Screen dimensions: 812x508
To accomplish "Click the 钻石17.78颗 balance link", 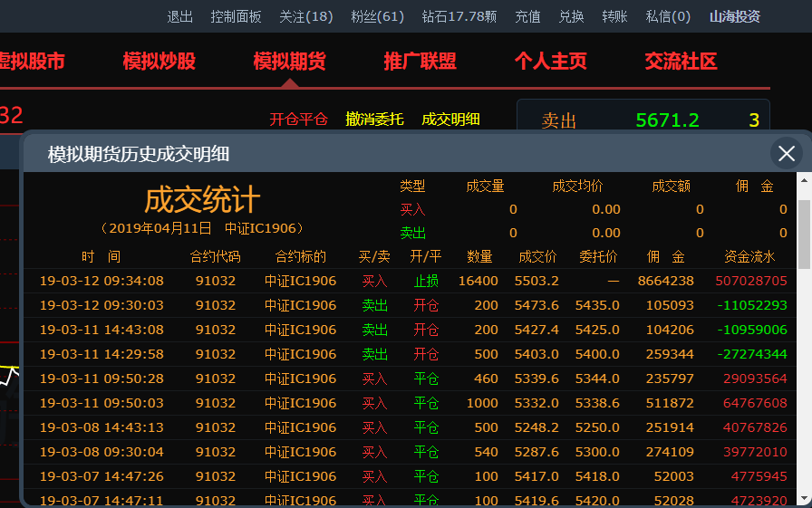I will pos(459,16).
